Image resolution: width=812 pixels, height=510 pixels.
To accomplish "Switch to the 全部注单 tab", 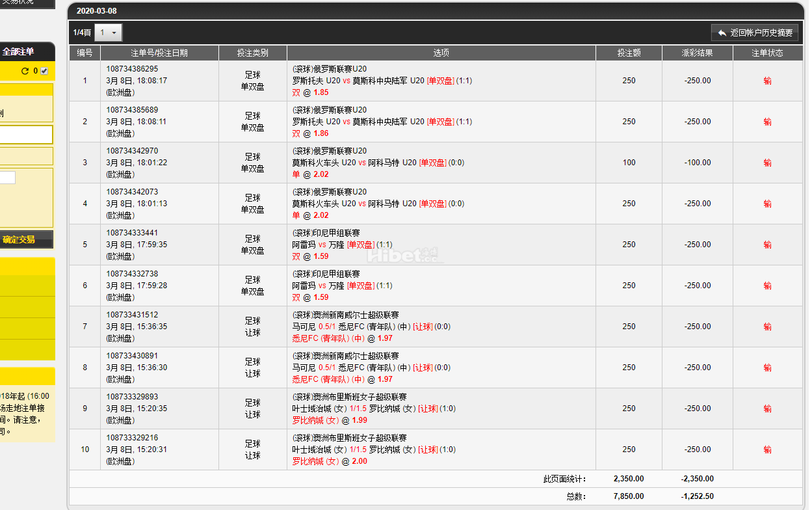I will 18,51.
